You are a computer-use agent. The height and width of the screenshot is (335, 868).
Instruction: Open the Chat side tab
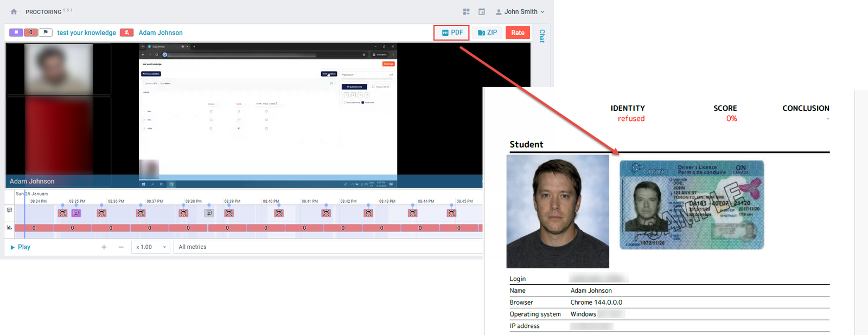pos(542,36)
